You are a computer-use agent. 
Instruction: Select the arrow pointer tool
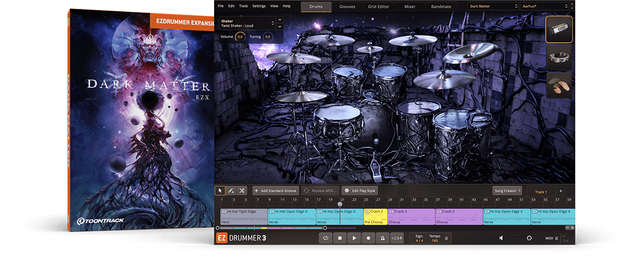tap(220, 191)
